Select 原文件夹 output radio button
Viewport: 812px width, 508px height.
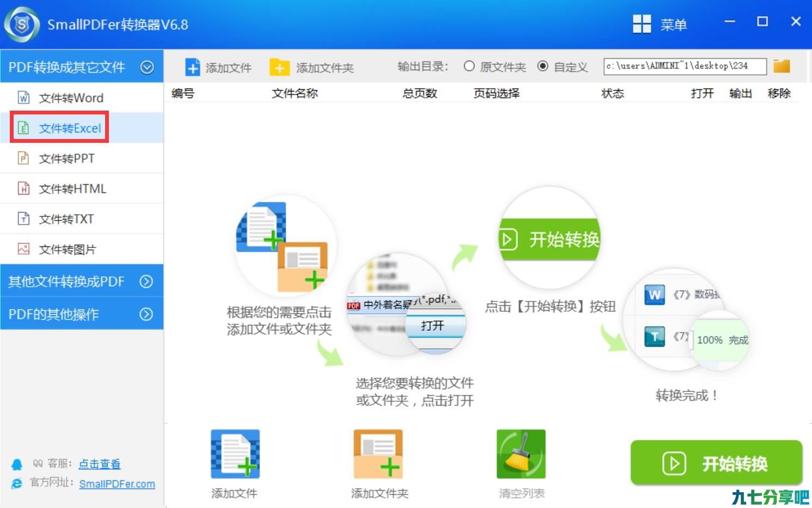click(469, 66)
